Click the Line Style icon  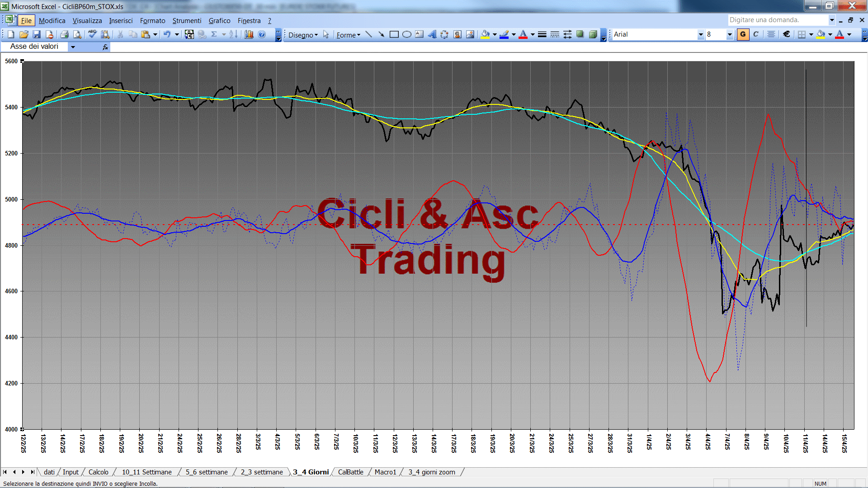point(542,34)
